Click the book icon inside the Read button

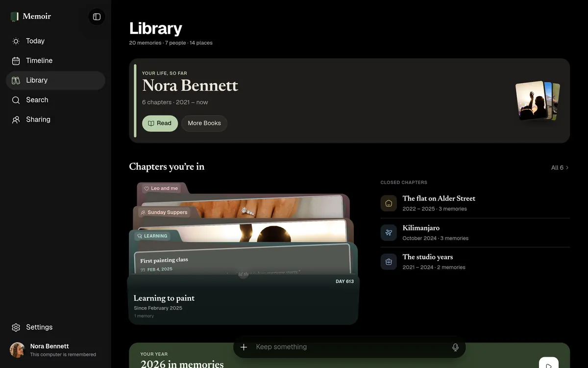pyautogui.click(x=151, y=123)
